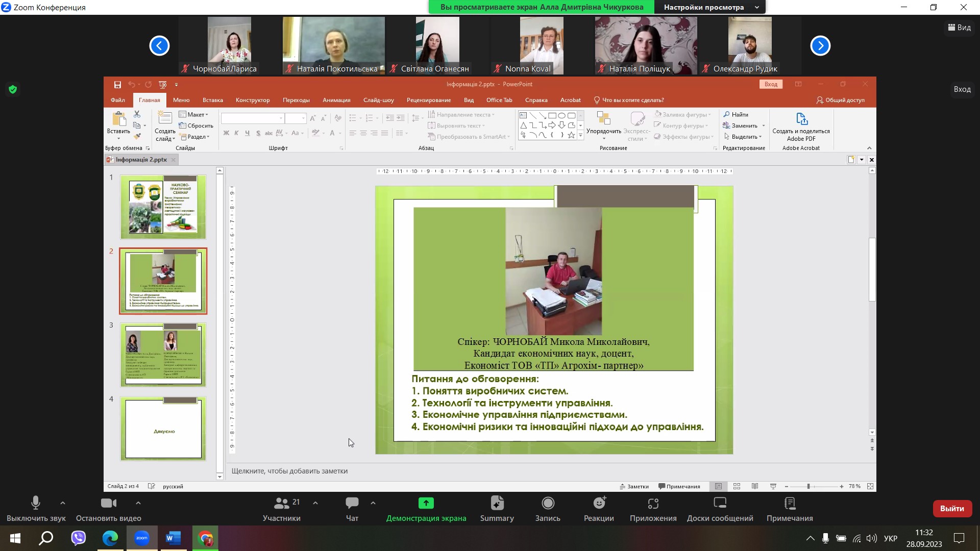Expand video options arrow beside camera

pos(138,503)
